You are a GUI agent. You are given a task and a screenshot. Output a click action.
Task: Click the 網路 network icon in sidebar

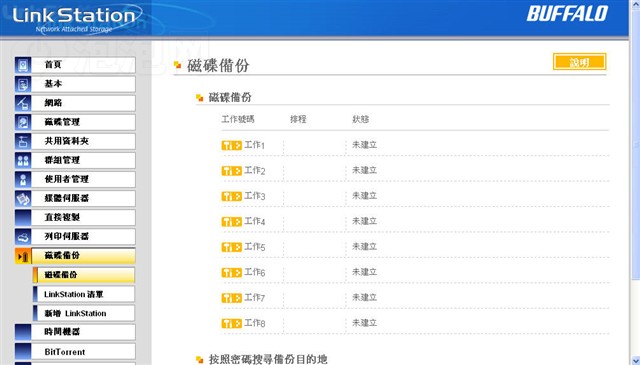pos(23,103)
